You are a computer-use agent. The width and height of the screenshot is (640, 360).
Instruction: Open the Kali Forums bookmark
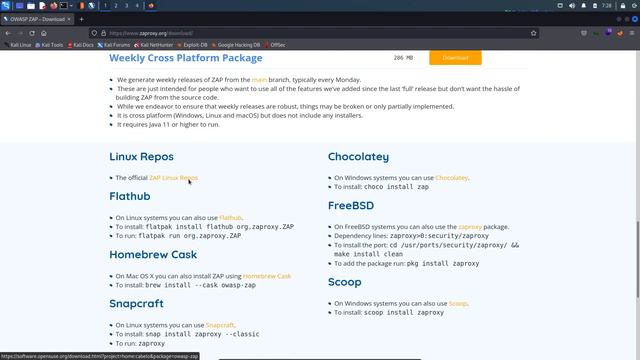[113, 45]
